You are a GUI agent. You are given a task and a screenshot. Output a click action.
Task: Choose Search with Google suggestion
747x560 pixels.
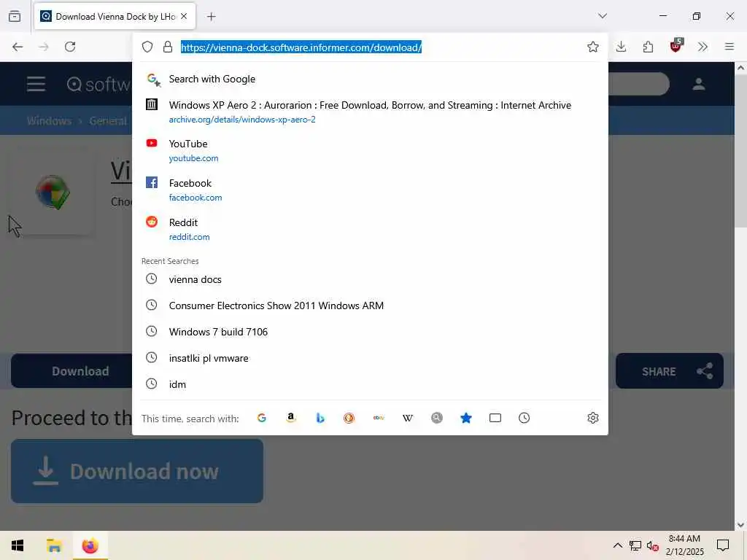point(370,79)
